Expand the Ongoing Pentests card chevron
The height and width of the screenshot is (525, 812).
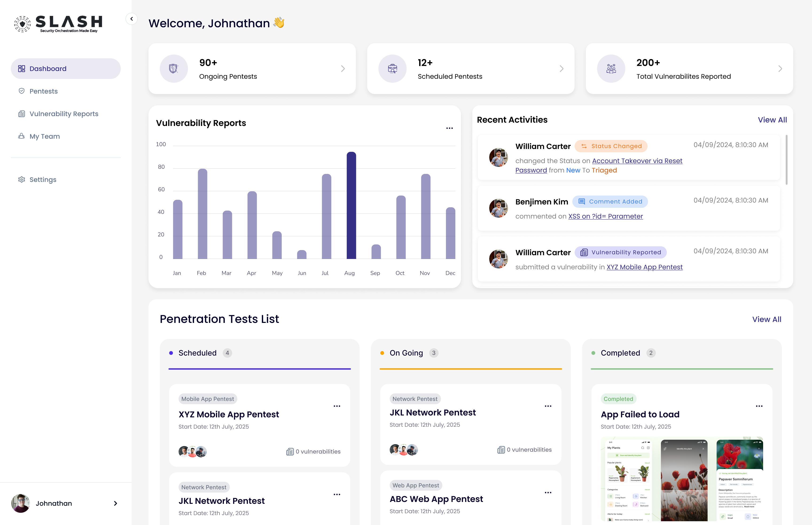[343, 69]
